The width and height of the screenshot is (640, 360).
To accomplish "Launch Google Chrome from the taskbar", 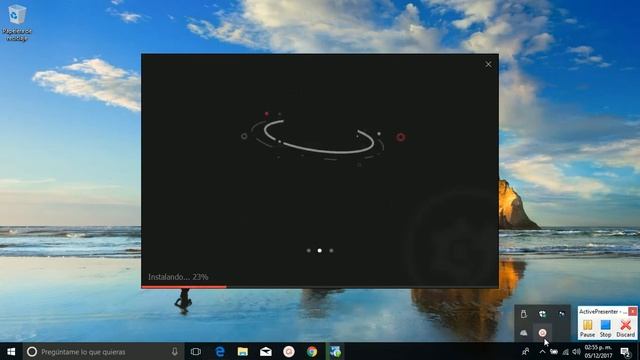I will (312, 351).
